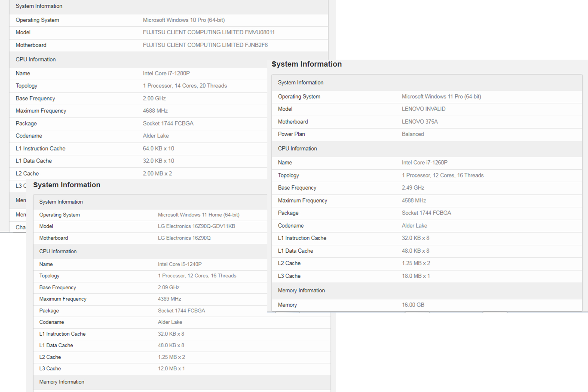This screenshot has width=588, height=392.
Task: Select the '2.49 GHz' base frequency value
Action: [x=413, y=188]
